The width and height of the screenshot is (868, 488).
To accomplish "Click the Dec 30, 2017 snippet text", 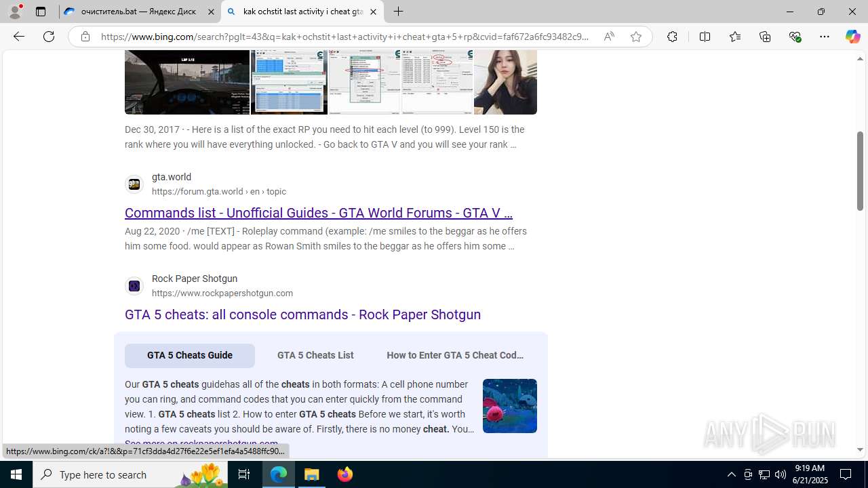I will click(325, 137).
